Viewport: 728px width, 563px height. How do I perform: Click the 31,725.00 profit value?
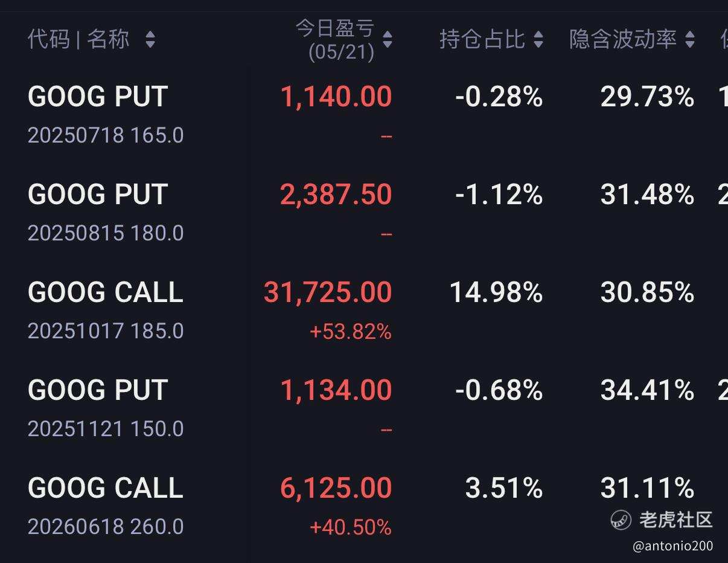tap(328, 293)
